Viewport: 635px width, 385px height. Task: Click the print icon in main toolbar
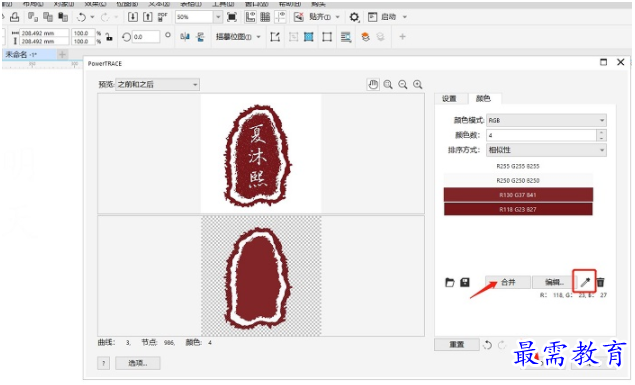click(x=15, y=17)
